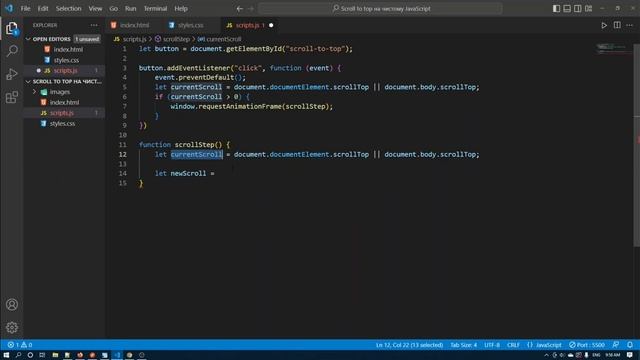Go back with the left navigation arrow
The width and height of the screenshot is (640, 360).
[x=240, y=9]
